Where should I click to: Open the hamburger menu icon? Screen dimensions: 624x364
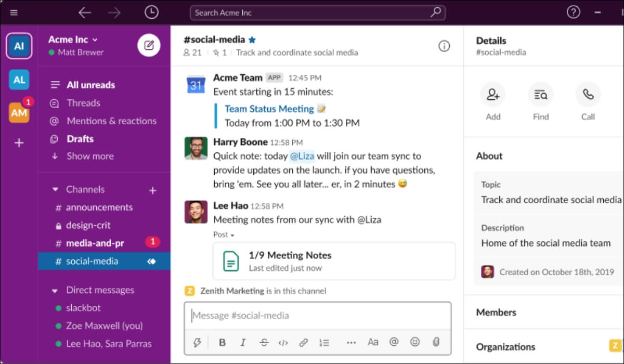pyautogui.click(x=14, y=12)
